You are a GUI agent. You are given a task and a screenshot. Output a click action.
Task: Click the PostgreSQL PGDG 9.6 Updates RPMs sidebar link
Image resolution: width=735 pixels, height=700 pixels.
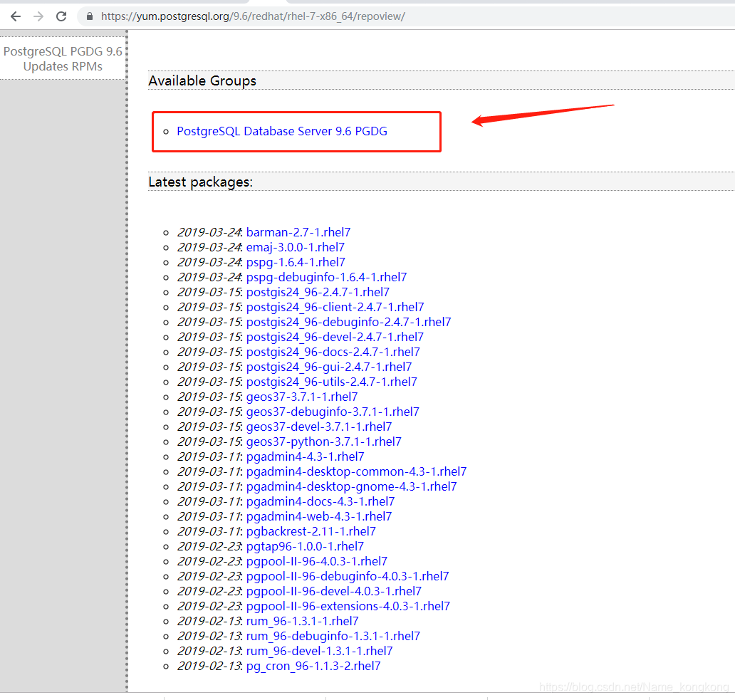click(63, 58)
